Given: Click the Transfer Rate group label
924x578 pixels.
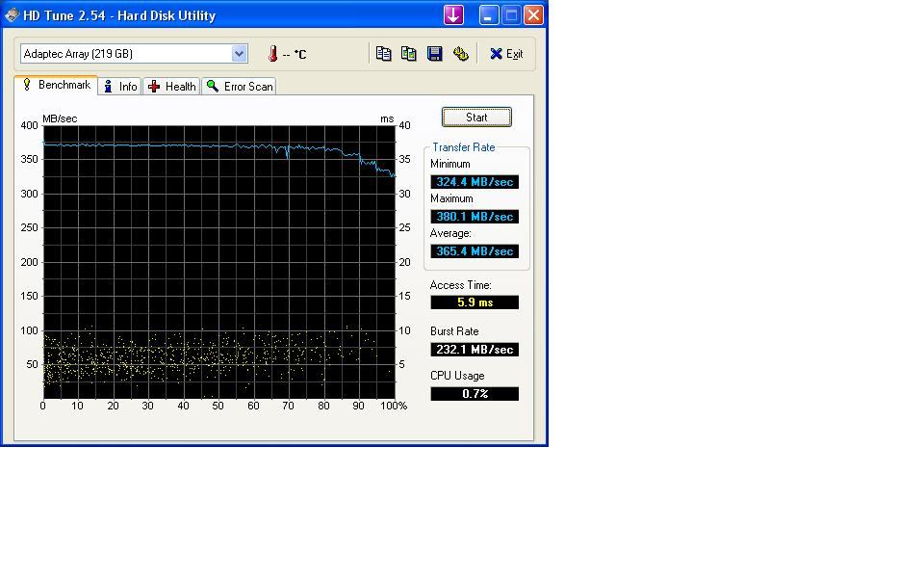Looking at the screenshot, I should (x=464, y=147).
